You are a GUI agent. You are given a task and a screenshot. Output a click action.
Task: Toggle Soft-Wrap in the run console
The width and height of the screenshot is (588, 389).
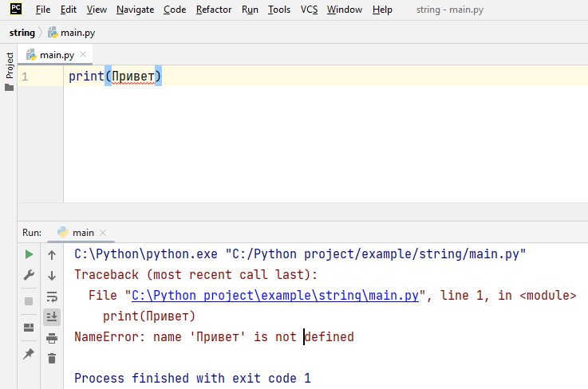point(52,297)
